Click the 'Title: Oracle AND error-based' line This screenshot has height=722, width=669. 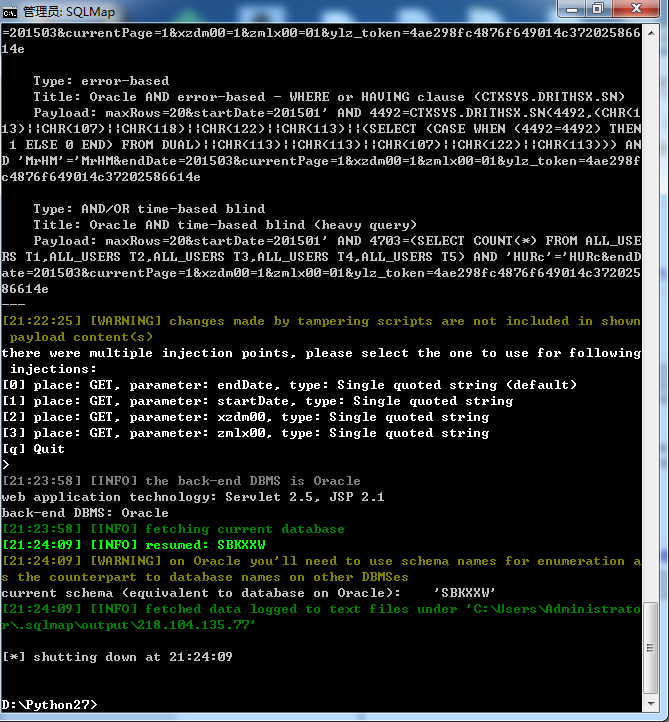tap(329, 97)
